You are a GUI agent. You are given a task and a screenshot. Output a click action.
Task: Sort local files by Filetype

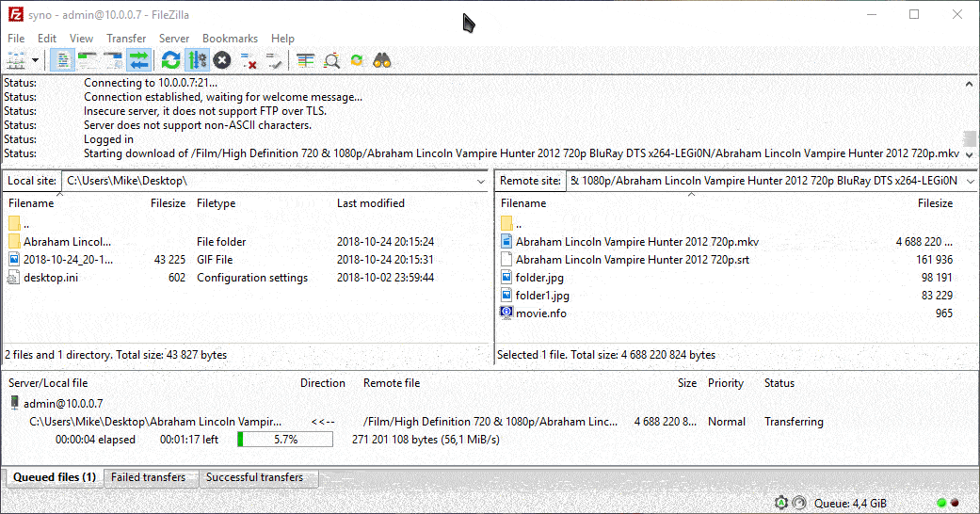[x=217, y=203]
